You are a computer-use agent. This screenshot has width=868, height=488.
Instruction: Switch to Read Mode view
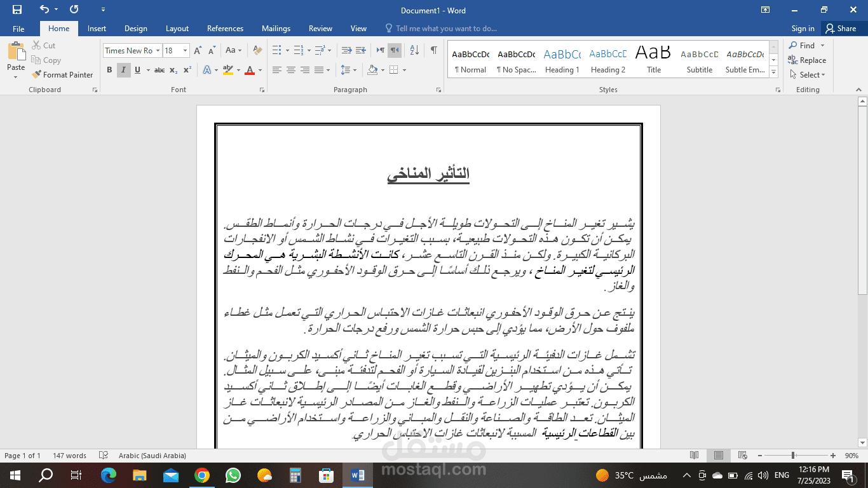(695, 456)
